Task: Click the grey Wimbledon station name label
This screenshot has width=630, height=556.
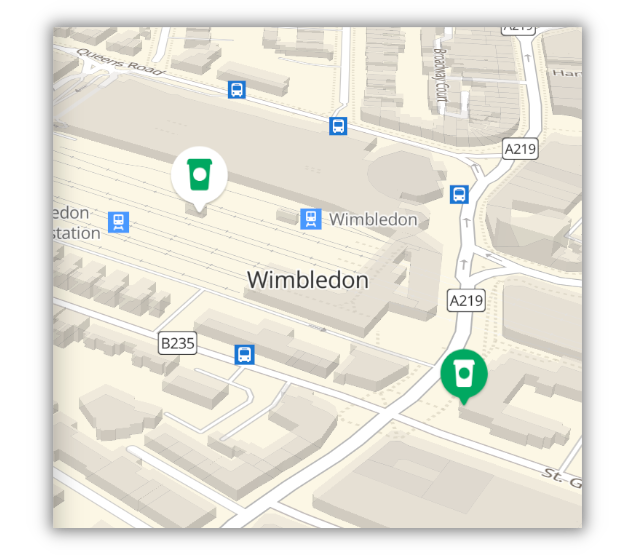Action: (373, 219)
